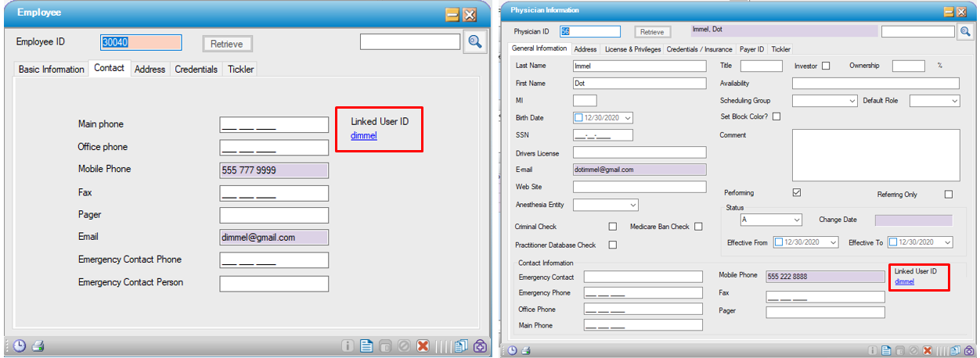
Task: Uncheck the Performing checkbox
Action: tap(797, 193)
